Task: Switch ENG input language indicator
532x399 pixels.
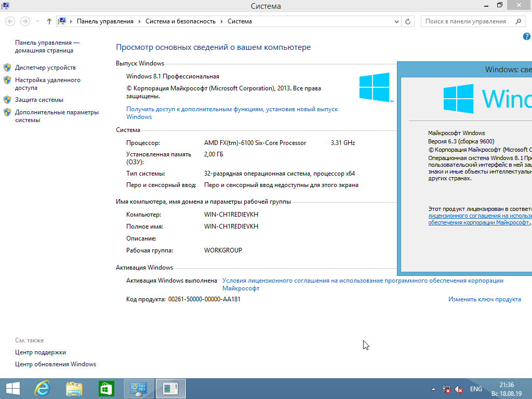Action: pyautogui.click(x=476, y=389)
